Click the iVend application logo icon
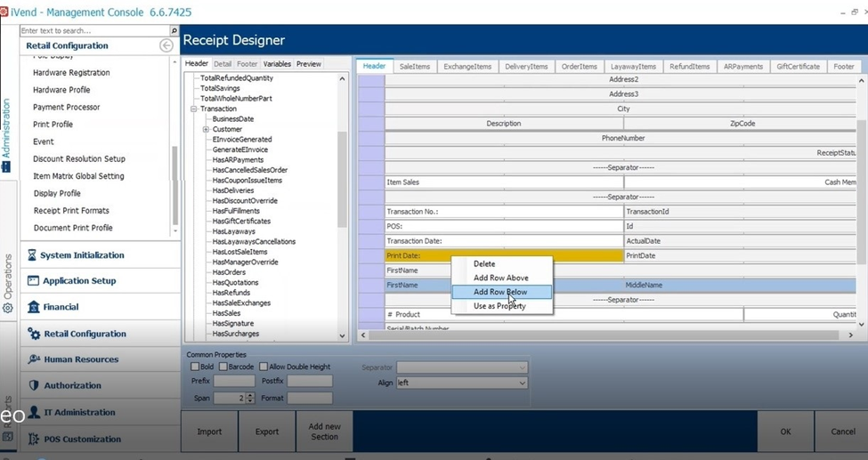Viewport: 868px width, 460px height. point(4,12)
